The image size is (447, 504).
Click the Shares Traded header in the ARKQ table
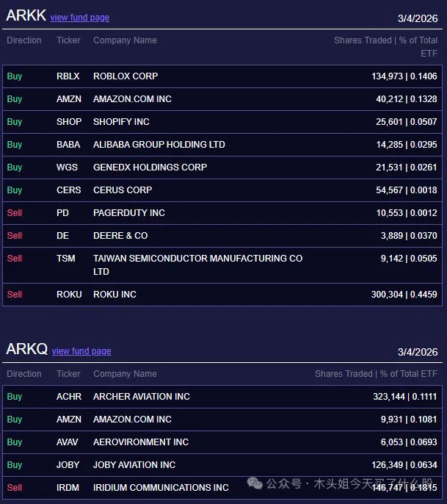point(376,374)
